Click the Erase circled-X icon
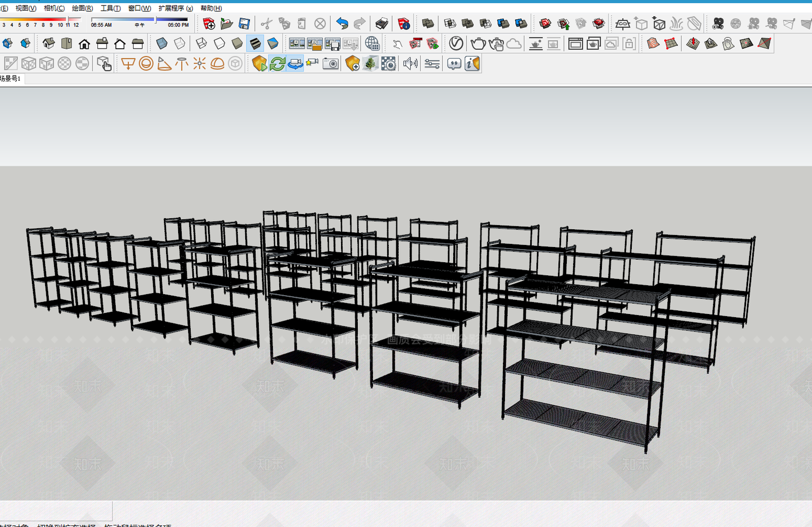This screenshot has height=527, width=812. 320,23
